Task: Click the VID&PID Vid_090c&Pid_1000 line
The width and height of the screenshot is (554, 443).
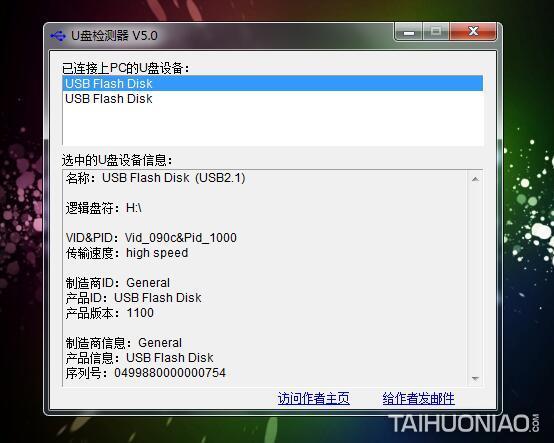Action: pyautogui.click(x=151, y=238)
